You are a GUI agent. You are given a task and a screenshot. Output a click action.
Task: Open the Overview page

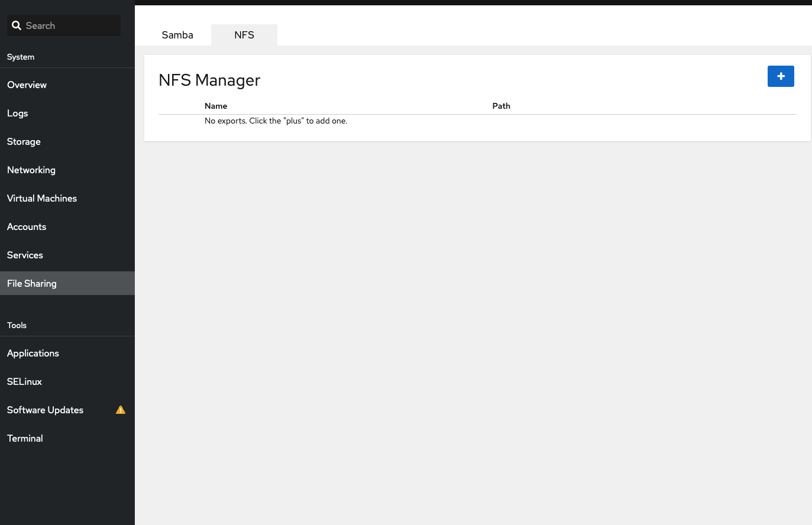(67, 85)
